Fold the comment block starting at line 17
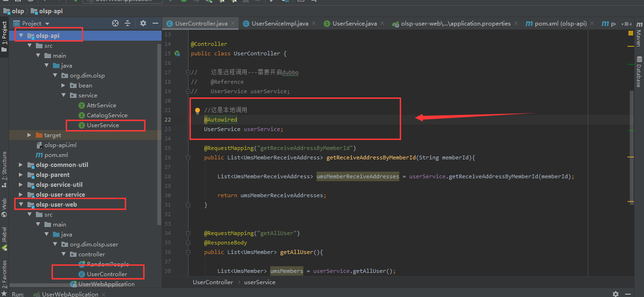The height and width of the screenshot is (297, 644). [188, 73]
